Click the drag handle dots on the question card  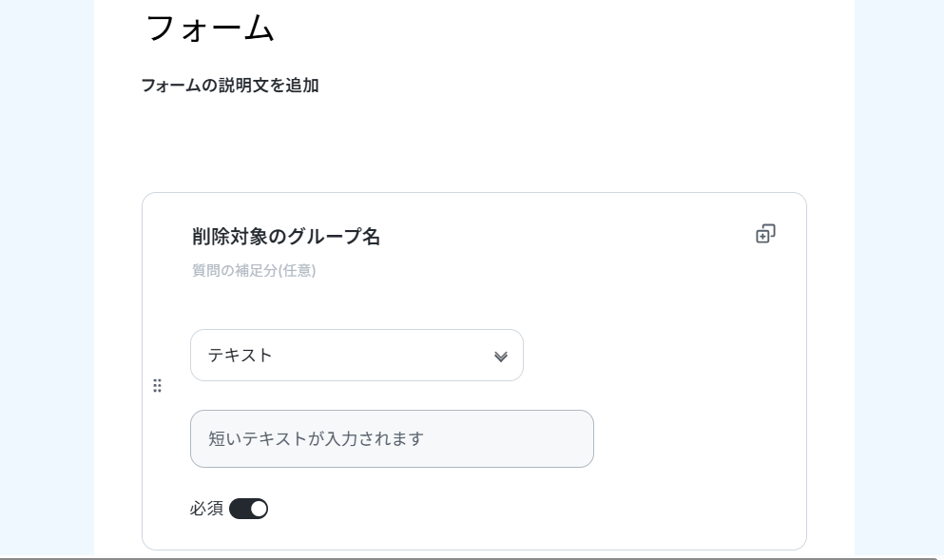[158, 385]
